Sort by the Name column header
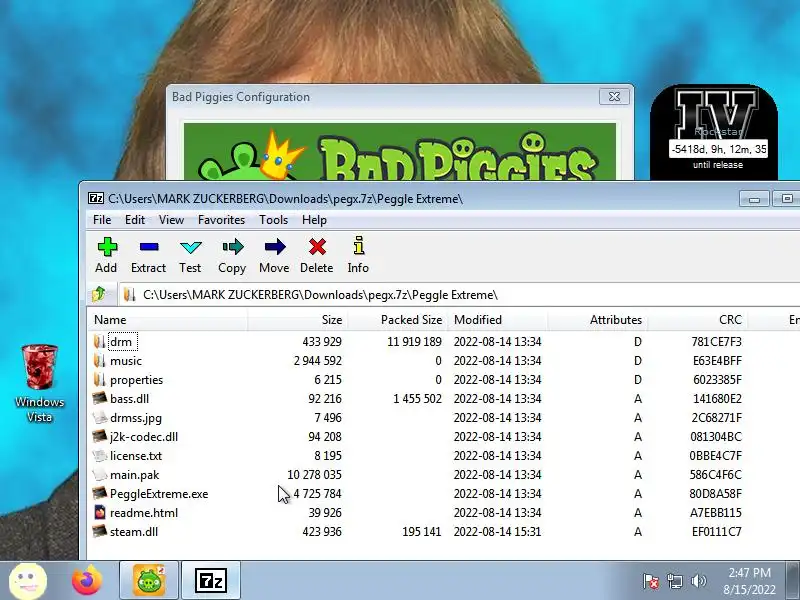Viewport: 800px width, 600px height. click(167, 320)
